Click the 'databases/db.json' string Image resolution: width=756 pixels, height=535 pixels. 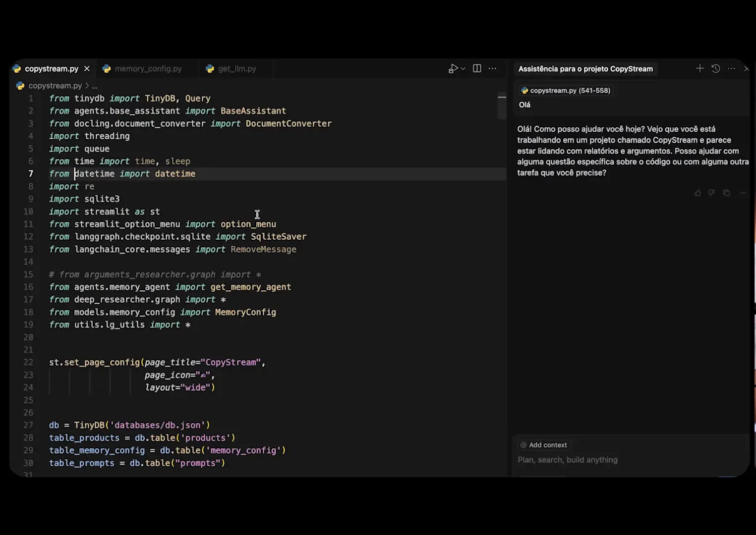pyautogui.click(x=158, y=426)
